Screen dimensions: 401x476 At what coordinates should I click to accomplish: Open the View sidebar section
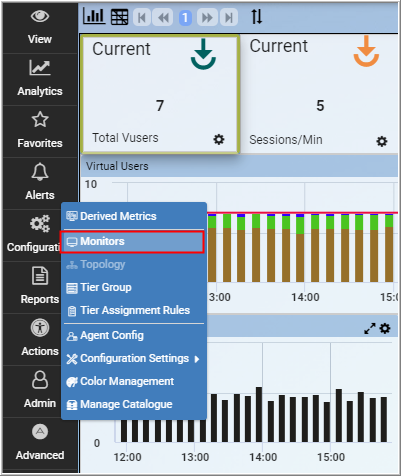[40, 27]
